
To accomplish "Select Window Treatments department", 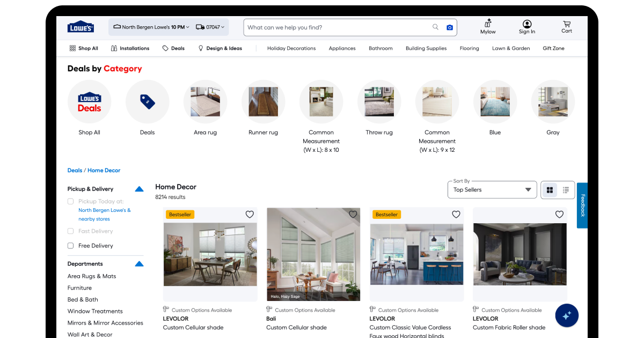I will click(x=95, y=311).
